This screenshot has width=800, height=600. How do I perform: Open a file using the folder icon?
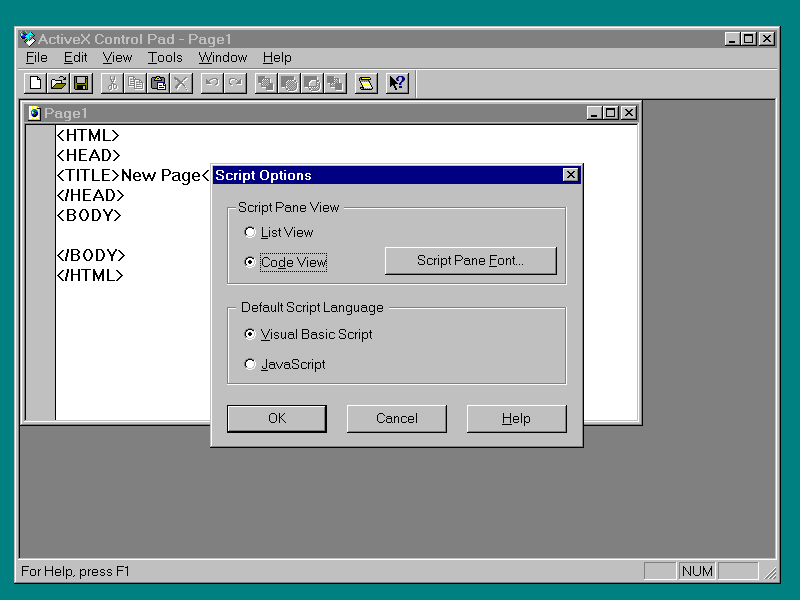[x=58, y=83]
